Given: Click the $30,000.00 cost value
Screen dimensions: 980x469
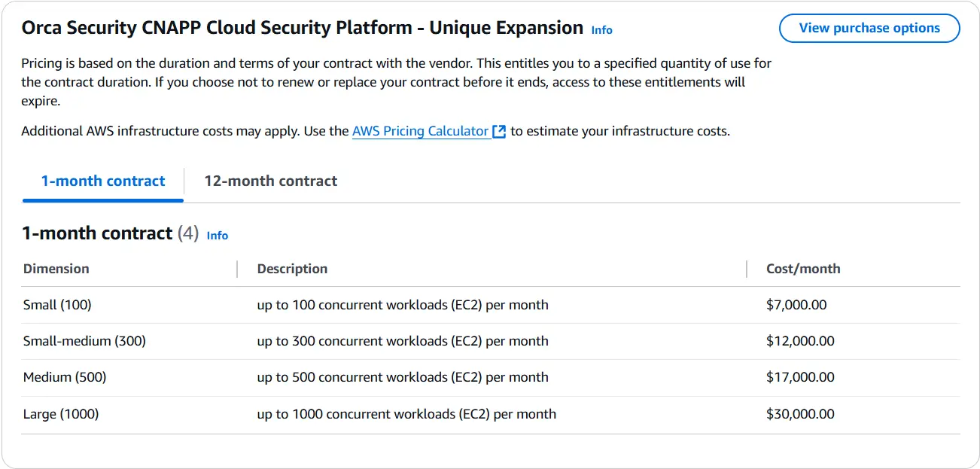Looking at the screenshot, I should 800,414.
